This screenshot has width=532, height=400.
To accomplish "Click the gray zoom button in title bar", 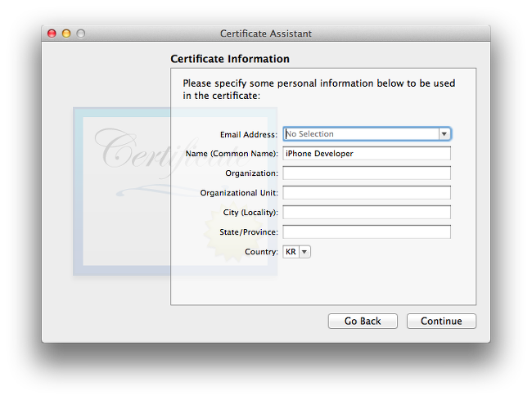I will (x=81, y=34).
